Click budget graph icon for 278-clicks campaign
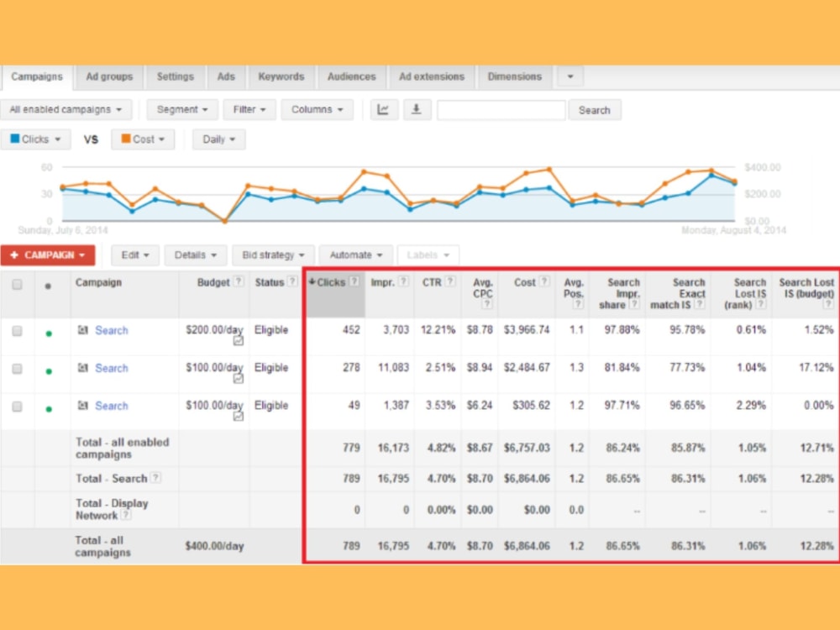 pyautogui.click(x=239, y=379)
